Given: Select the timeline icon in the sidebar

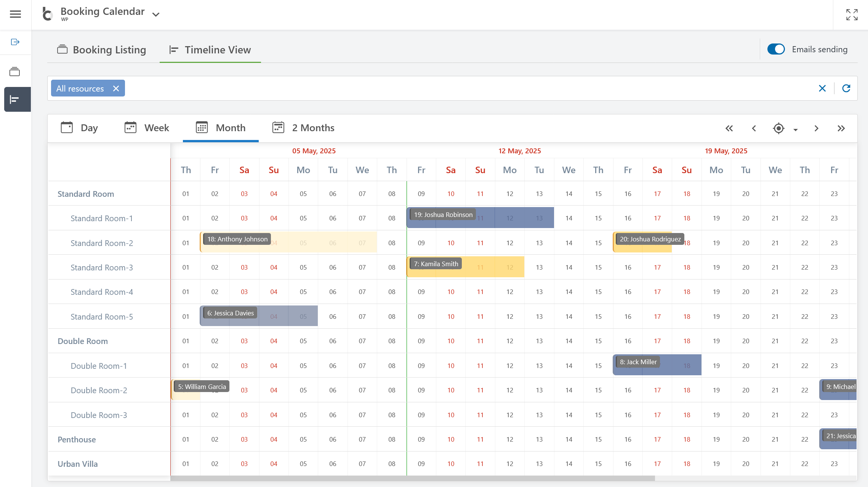Looking at the screenshot, I should pyautogui.click(x=15, y=100).
